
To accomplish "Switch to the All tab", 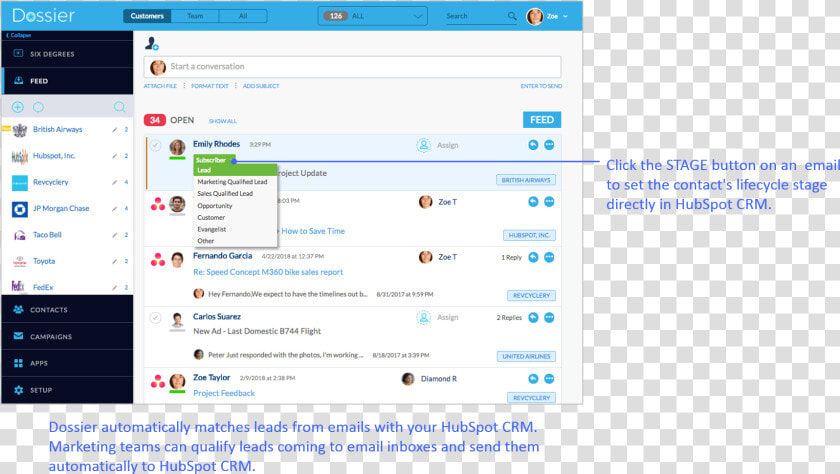I will (x=243, y=16).
